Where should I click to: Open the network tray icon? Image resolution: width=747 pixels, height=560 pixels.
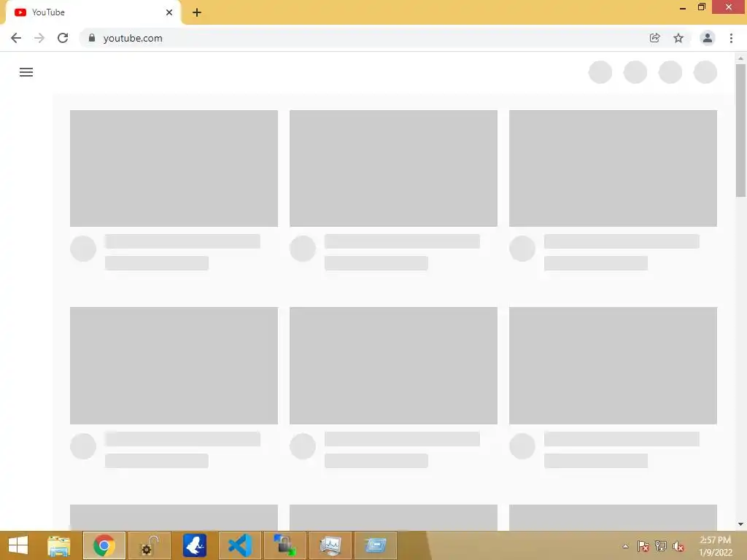(x=661, y=546)
